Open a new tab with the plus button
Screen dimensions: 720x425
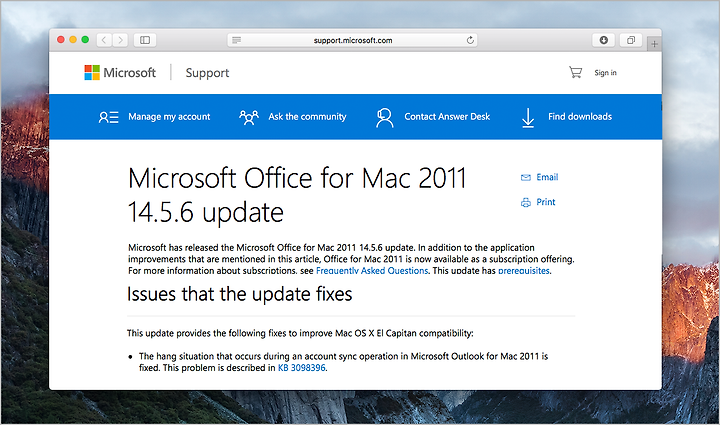(x=654, y=44)
